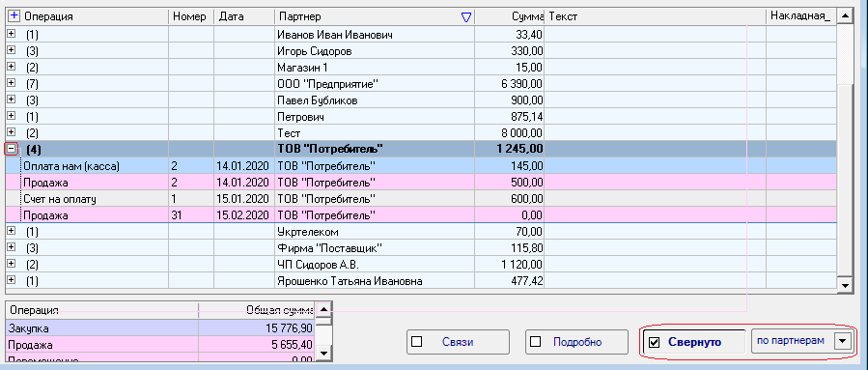The width and height of the screenshot is (868, 370).
Task: Click the main table scroll down arrow
Action: click(x=845, y=285)
